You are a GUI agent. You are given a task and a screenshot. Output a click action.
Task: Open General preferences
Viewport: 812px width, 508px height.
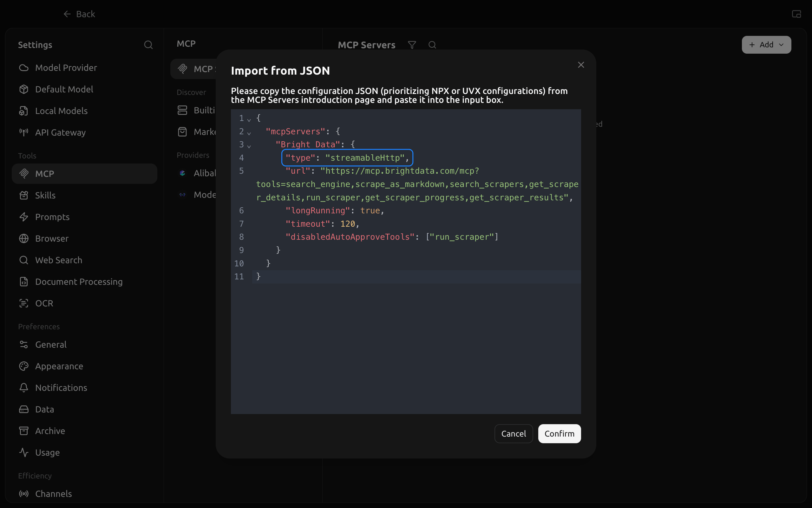click(85, 345)
